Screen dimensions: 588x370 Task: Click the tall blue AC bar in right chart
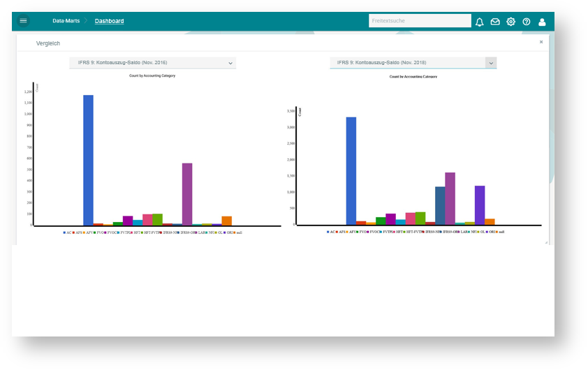(x=351, y=171)
